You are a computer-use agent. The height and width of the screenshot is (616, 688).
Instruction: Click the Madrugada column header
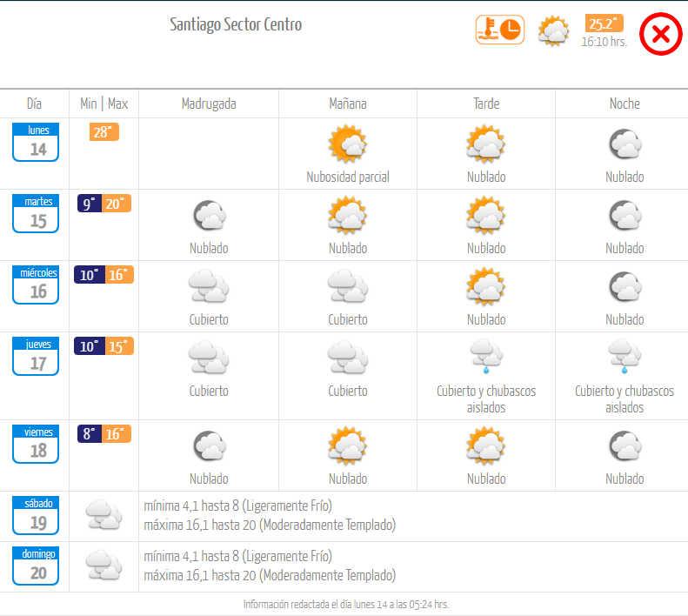[x=209, y=104]
